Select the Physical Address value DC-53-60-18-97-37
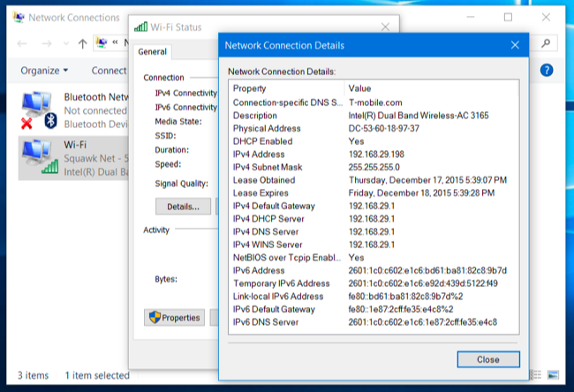The width and height of the screenshot is (574, 392). (383, 129)
